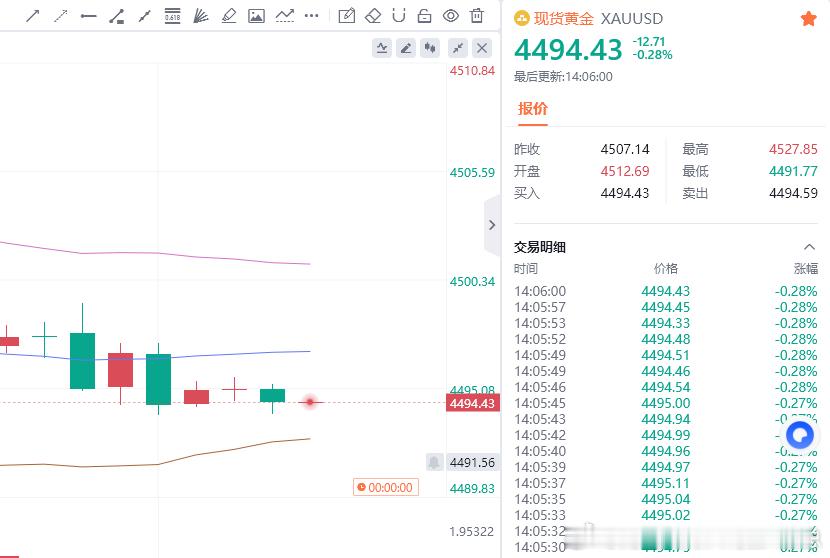Click the 卖出 price 4494.59

pyautogui.click(x=793, y=193)
